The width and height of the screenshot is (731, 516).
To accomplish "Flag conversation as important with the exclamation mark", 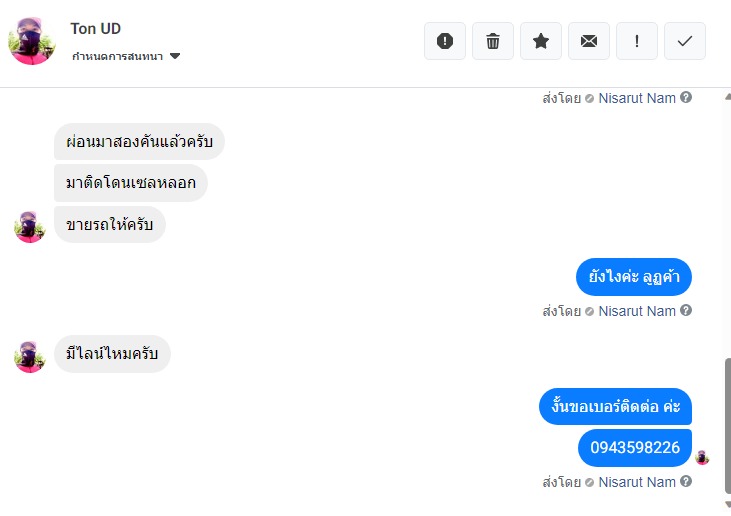I will point(637,41).
